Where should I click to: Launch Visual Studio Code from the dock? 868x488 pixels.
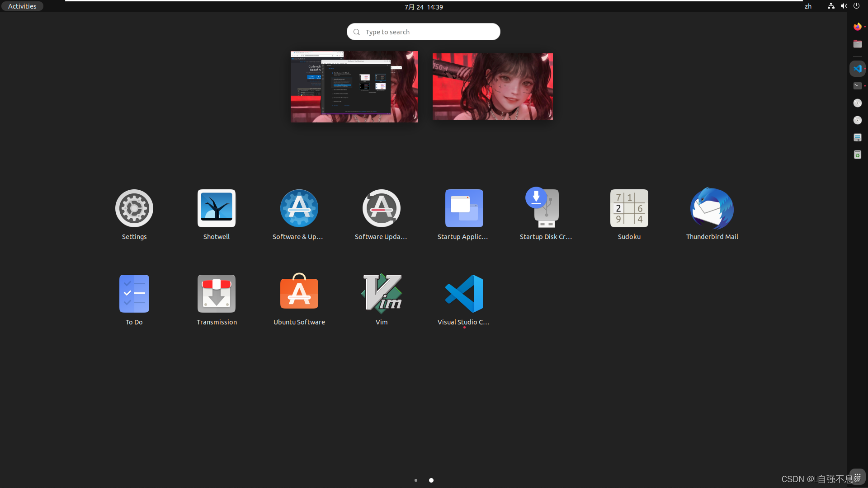point(858,68)
